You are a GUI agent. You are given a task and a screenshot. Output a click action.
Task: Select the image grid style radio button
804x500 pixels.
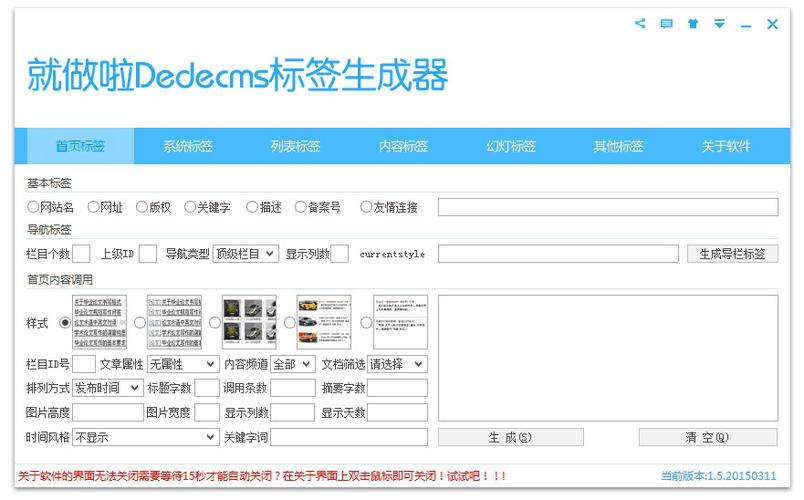[x=215, y=323]
